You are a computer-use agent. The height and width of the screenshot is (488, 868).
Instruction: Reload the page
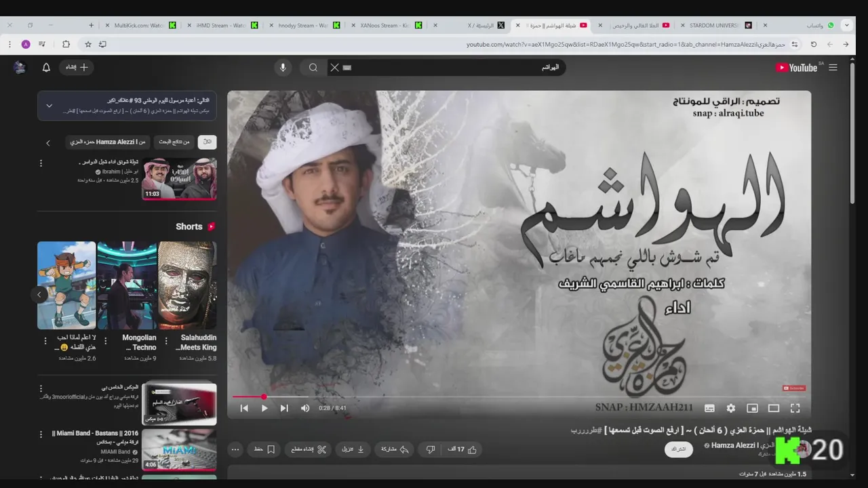pyautogui.click(x=814, y=44)
